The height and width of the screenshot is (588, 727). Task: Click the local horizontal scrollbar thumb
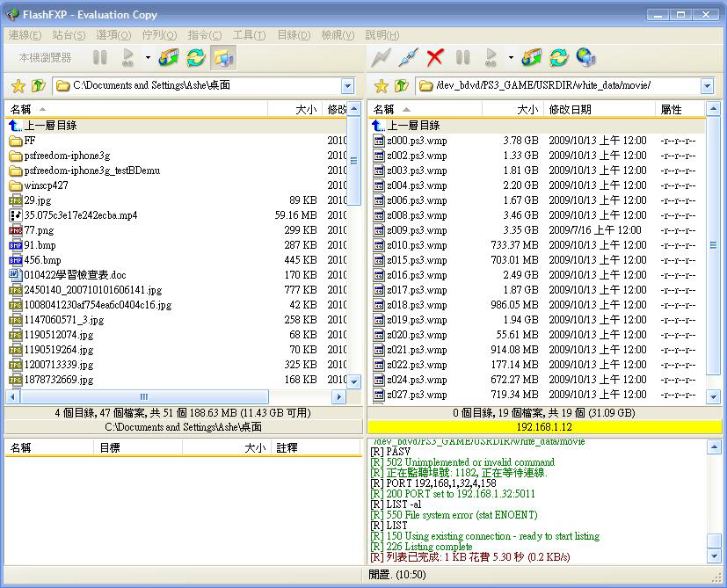pos(144,397)
